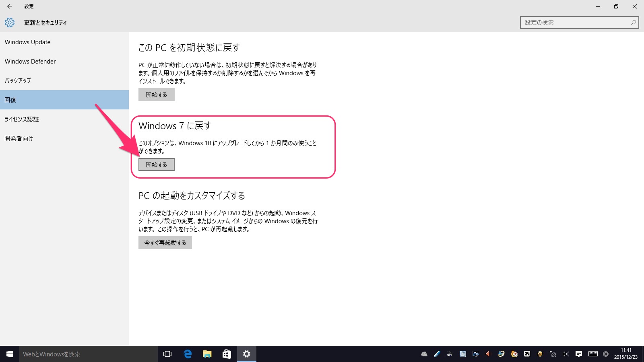Viewport: 644px width, 362px height.
Task: Click the Settings gear taskbar icon
Action: (247, 354)
